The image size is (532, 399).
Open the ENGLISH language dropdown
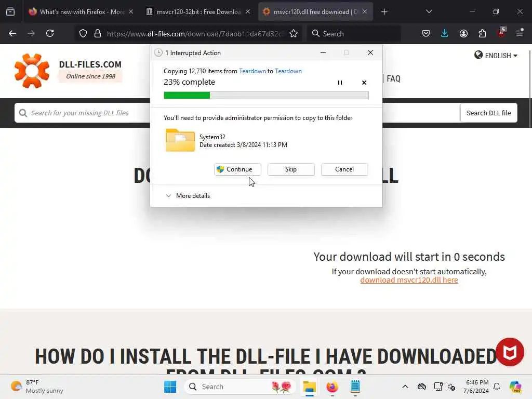496,55
